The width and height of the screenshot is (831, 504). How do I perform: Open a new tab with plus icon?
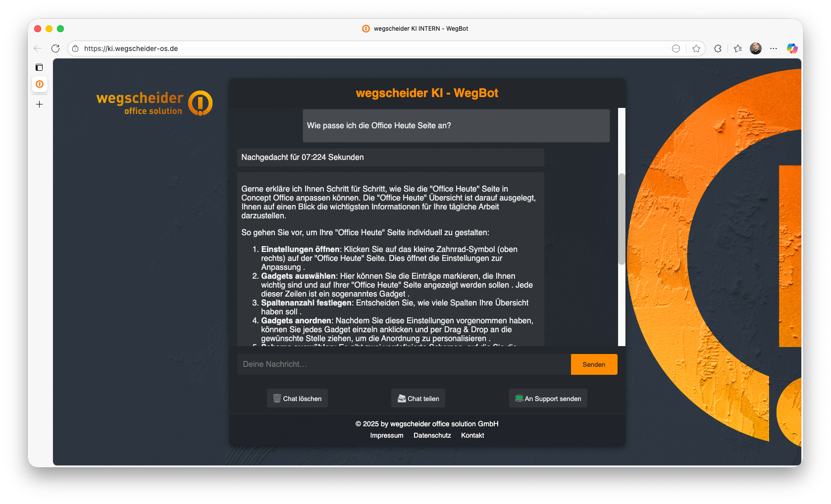click(x=40, y=104)
